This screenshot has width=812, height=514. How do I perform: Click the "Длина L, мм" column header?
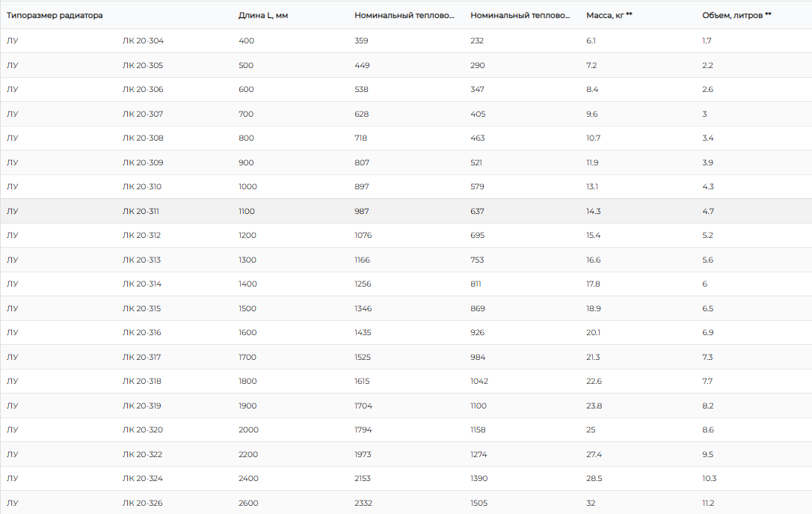(263, 15)
